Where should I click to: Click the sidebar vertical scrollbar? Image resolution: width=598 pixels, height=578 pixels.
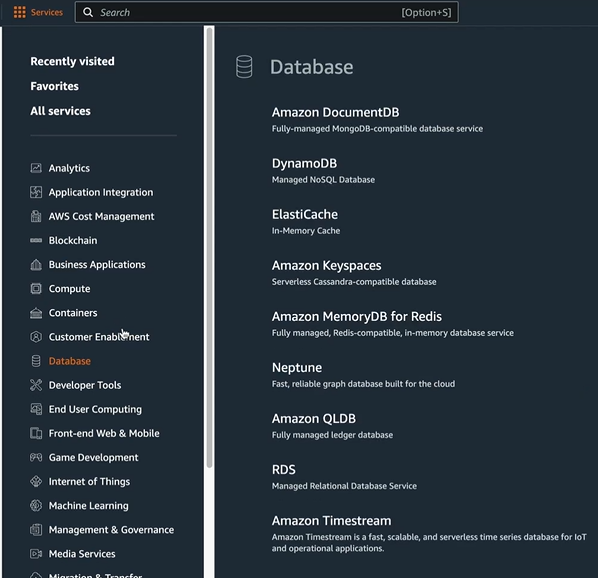pos(209,248)
